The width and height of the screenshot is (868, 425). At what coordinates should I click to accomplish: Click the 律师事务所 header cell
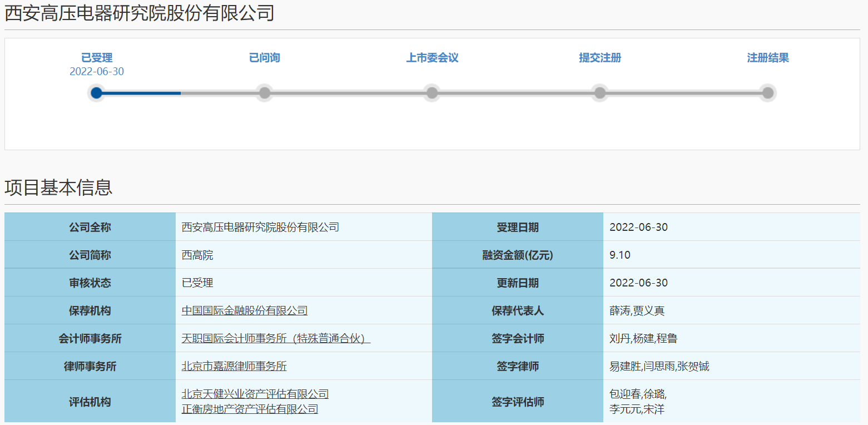[x=90, y=366]
